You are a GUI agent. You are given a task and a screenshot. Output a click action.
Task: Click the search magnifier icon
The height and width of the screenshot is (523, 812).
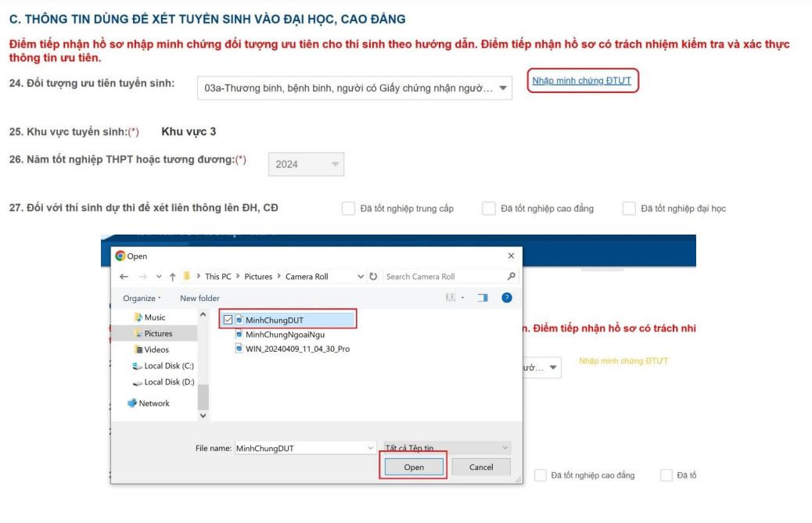(x=511, y=277)
